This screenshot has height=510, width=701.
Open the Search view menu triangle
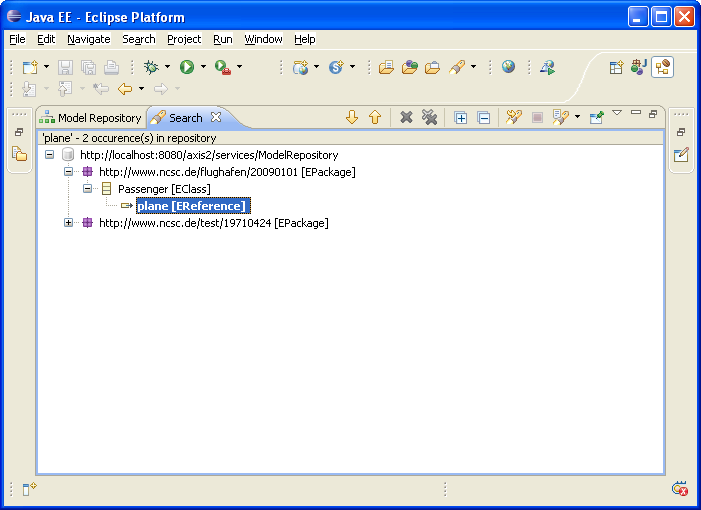coord(617,113)
